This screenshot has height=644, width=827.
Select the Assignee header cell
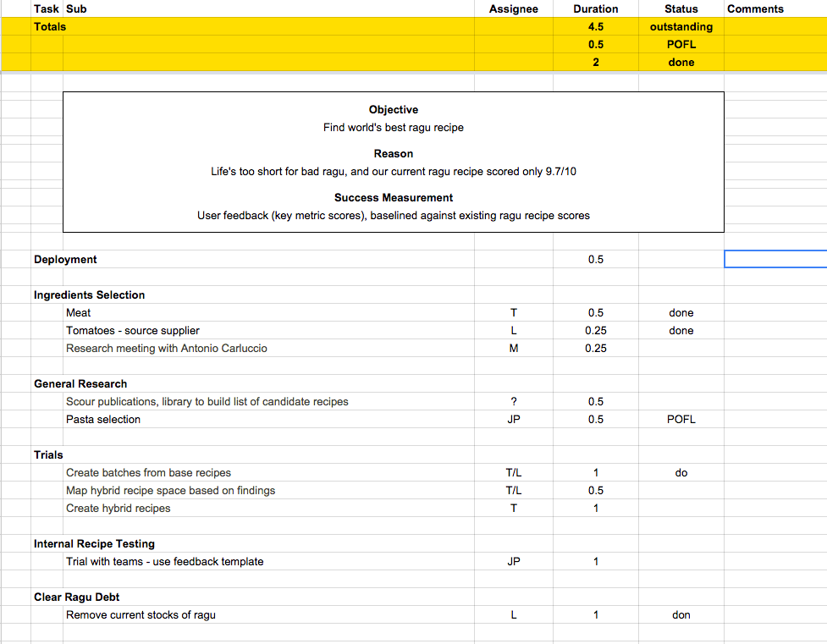coord(513,9)
